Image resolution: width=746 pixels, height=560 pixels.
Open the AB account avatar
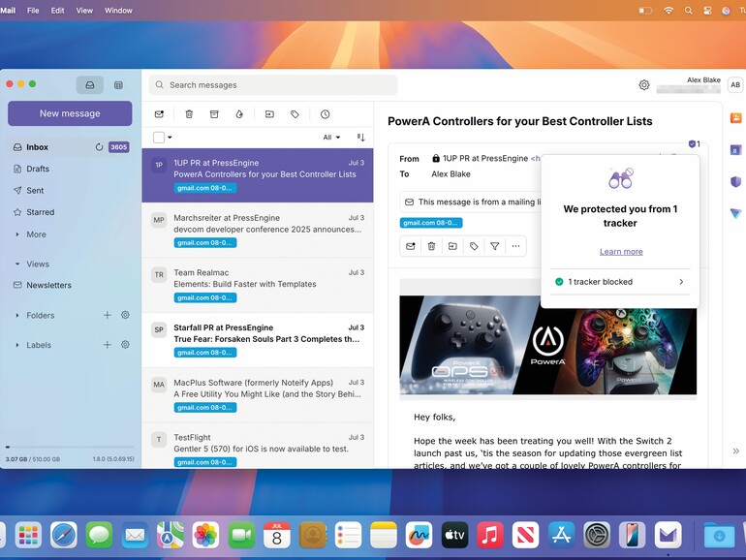click(735, 85)
